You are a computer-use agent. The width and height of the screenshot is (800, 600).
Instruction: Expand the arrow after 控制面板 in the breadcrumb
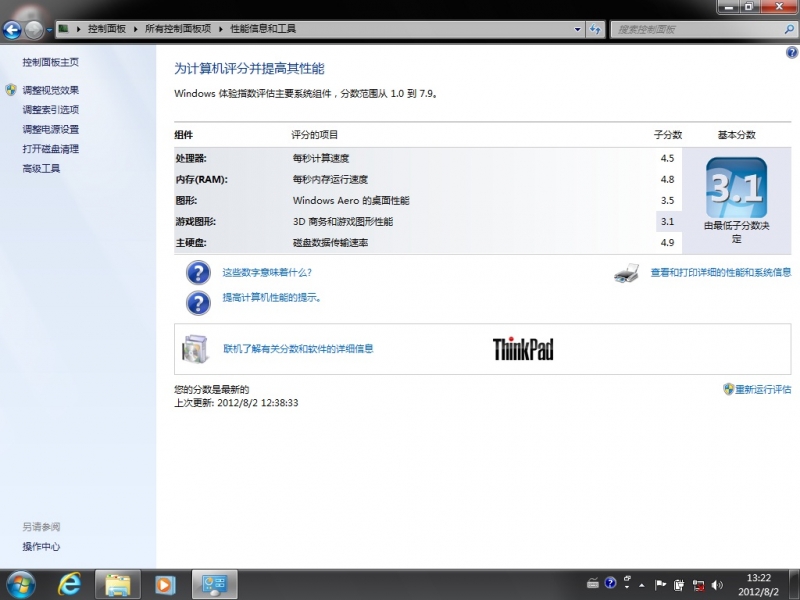tap(134, 30)
